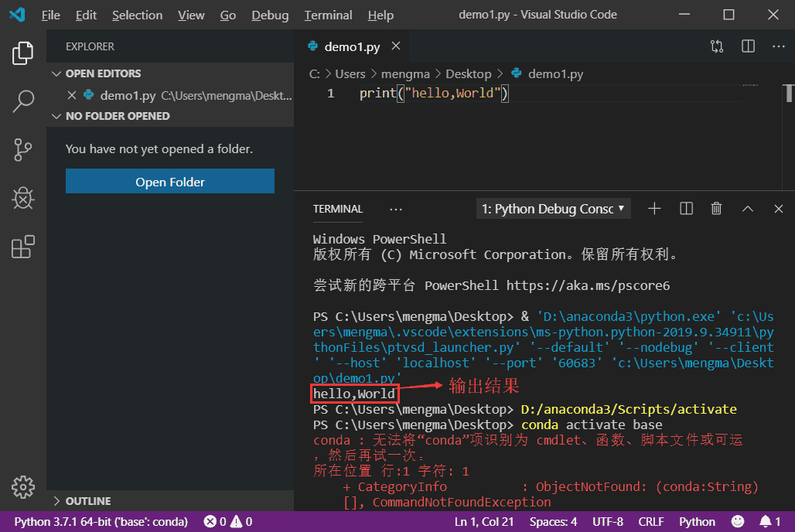The height and width of the screenshot is (532, 795).
Task: Open the Run and Debug view
Action: tap(22, 198)
